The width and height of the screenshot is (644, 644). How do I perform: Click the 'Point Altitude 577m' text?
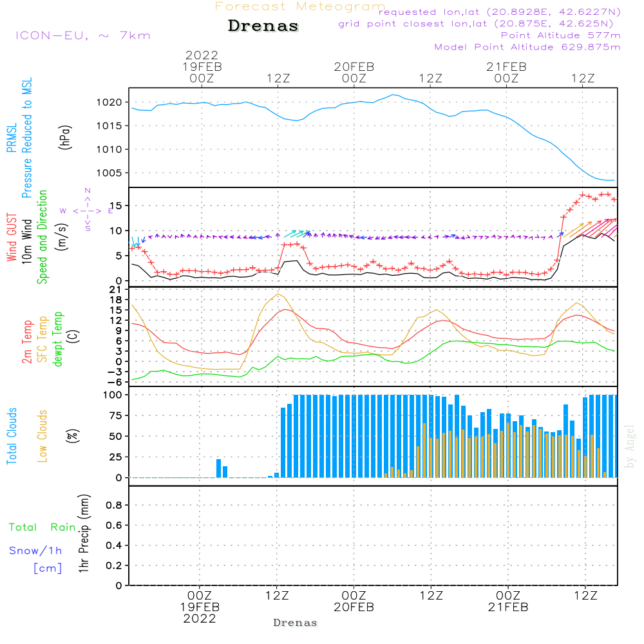click(x=561, y=35)
